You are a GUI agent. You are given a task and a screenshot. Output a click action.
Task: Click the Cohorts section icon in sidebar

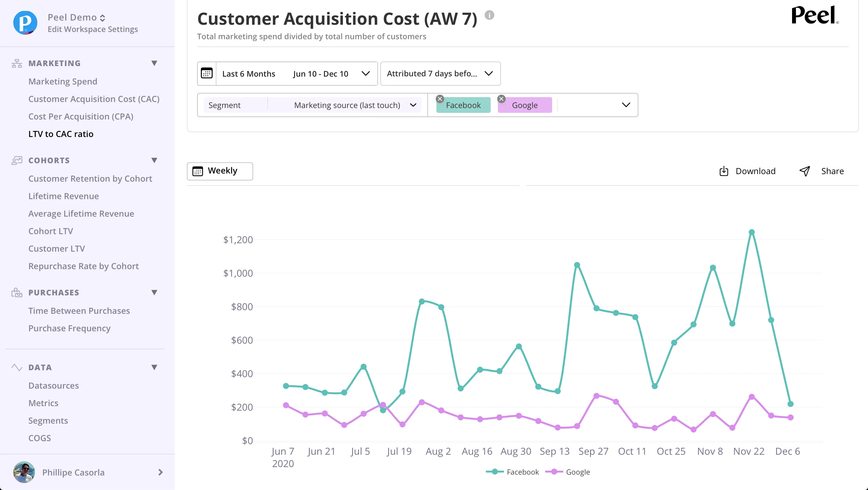click(x=17, y=161)
